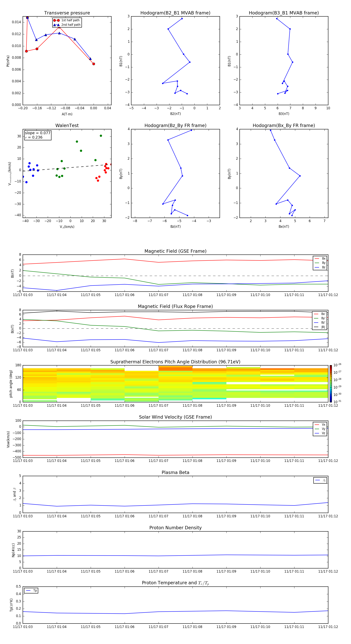This screenshot has height=644, width=351.
Task: Click '11/17 01:07' tick under Plasma Beta plot
Action: click(158, 516)
